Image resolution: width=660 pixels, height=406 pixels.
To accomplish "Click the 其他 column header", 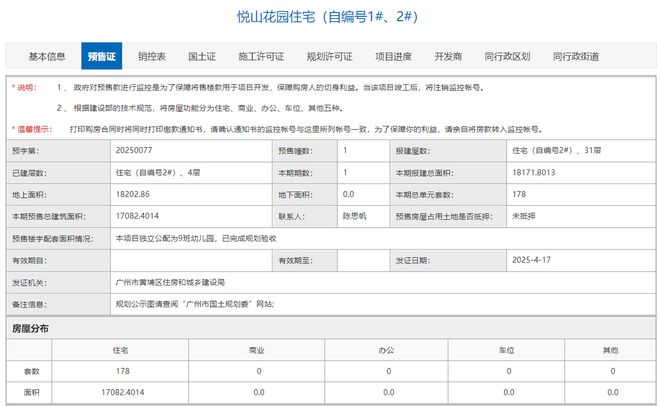I will point(610,350).
